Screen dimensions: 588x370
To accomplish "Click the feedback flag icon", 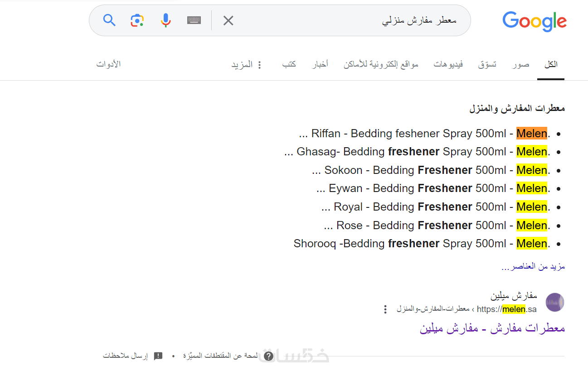I will click(x=158, y=356).
